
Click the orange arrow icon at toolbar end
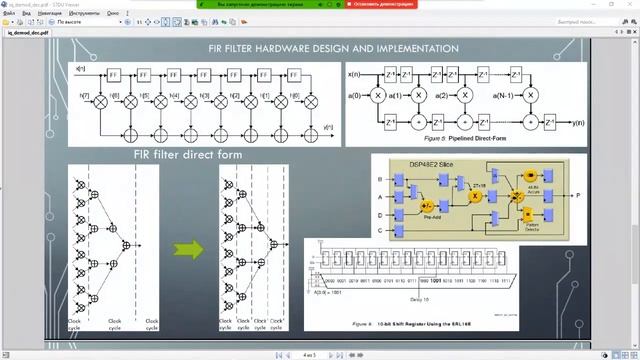(x=244, y=22)
